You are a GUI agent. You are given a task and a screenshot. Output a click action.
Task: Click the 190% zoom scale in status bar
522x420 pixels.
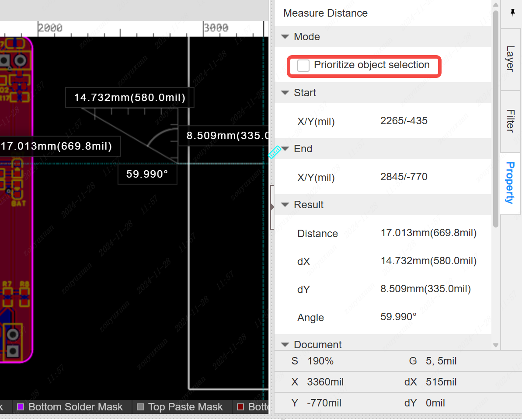coord(320,361)
